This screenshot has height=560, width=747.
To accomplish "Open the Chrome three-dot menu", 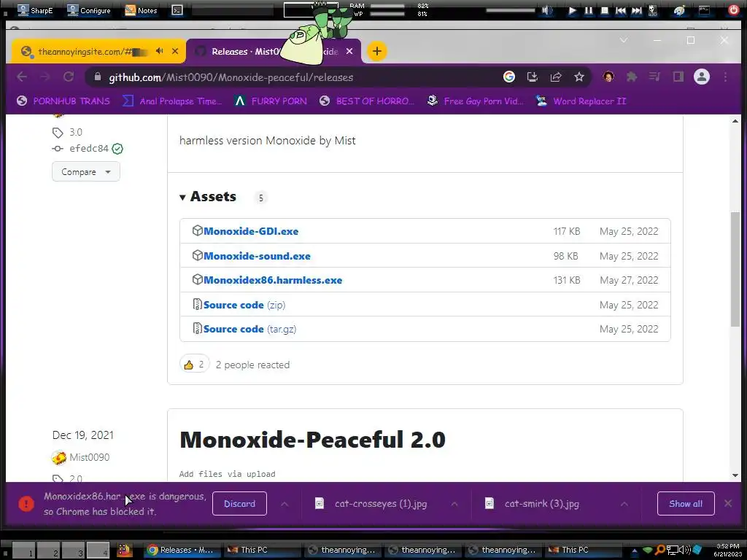I will [x=725, y=77].
